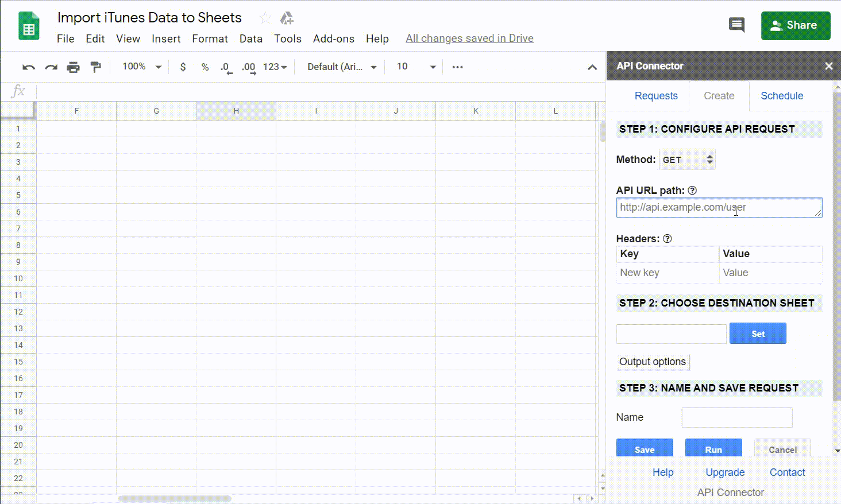Click the Headers help icon
The image size is (841, 504).
click(668, 238)
